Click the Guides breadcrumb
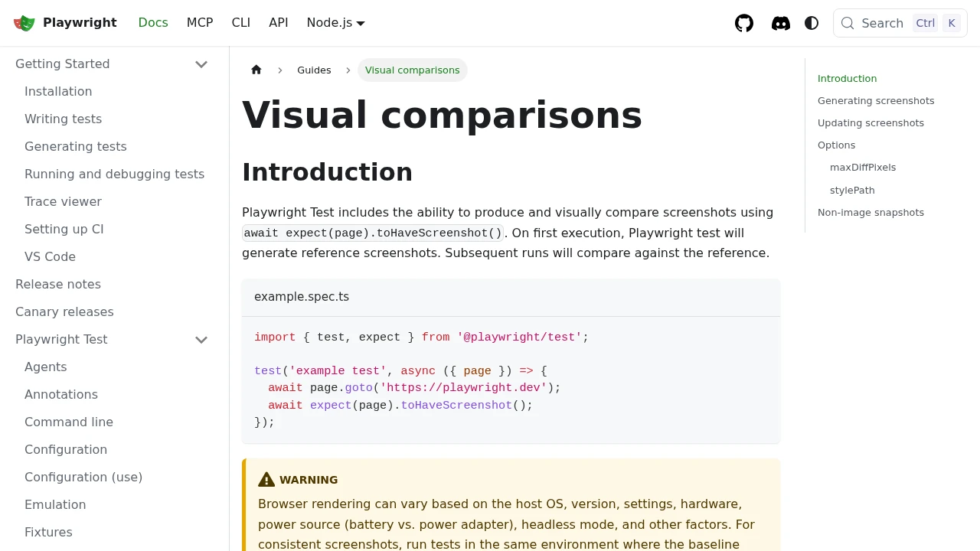980x551 pixels. (314, 70)
